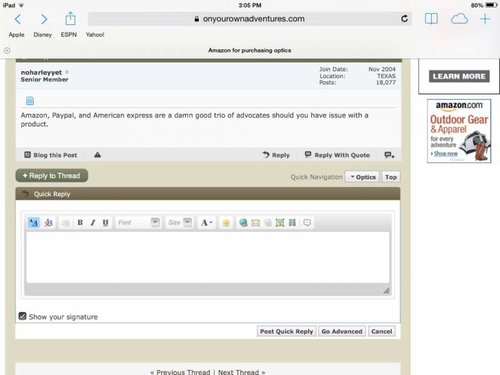Click Post Quick Reply button
The image size is (500, 375).
tap(286, 331)
